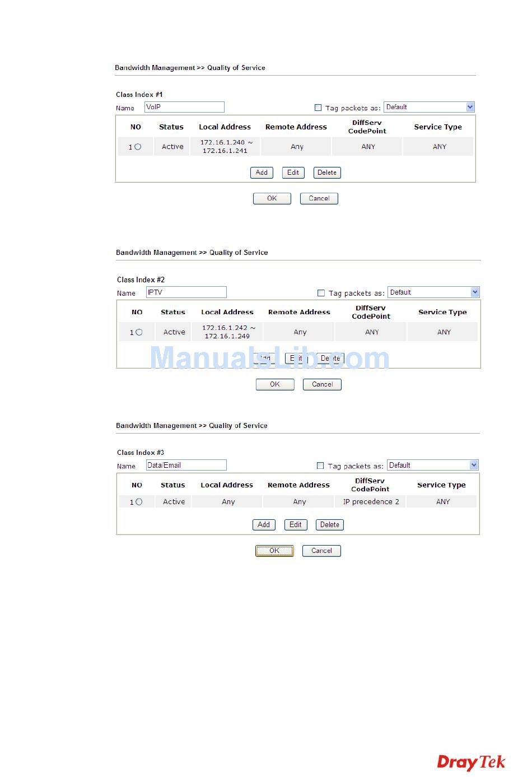This screenshot has height=777, width=532.
Task: Click the IPTV name input field
Action: point(186,292)
